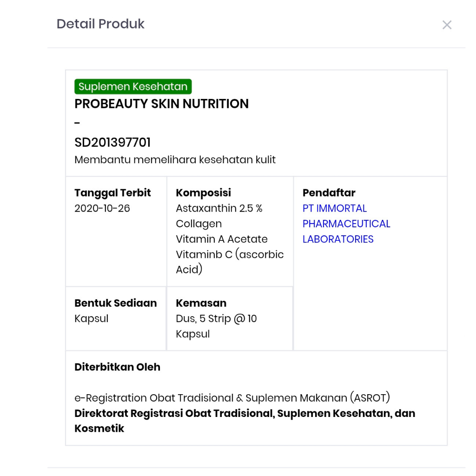
Task: Click the Detail Produk heading
Action: pyautogui.click(x=100, y=24)
